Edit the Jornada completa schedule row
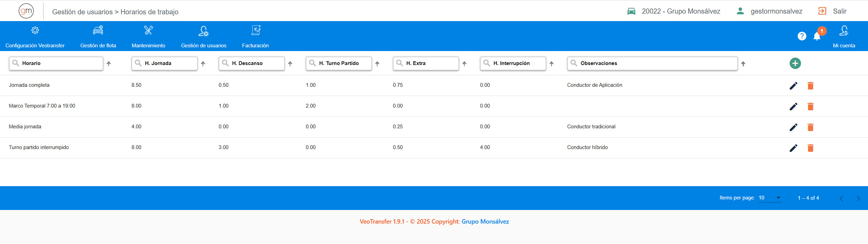This screenshot has height=244, width=868. (x=793, y=86)
